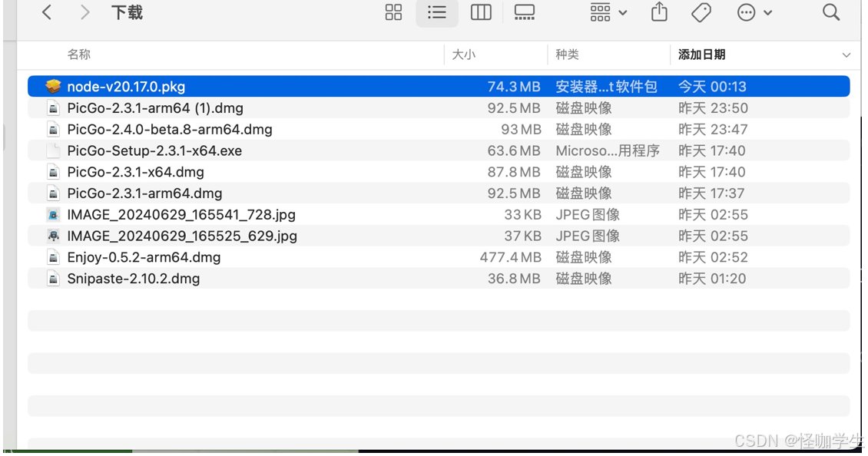Image resolution: width=868 pixels, height=456 pixels.
Task: Select file node-v20.17.0.pkg
Action: click(126, 86)
